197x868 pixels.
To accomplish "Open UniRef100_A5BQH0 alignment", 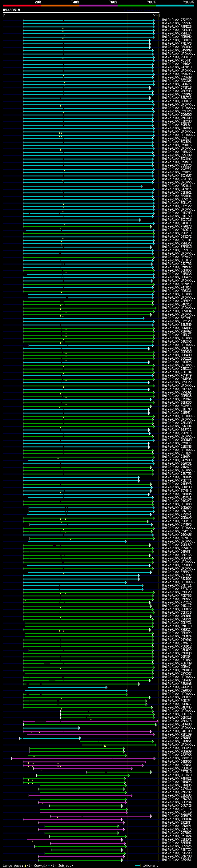I will pos(177,37).
